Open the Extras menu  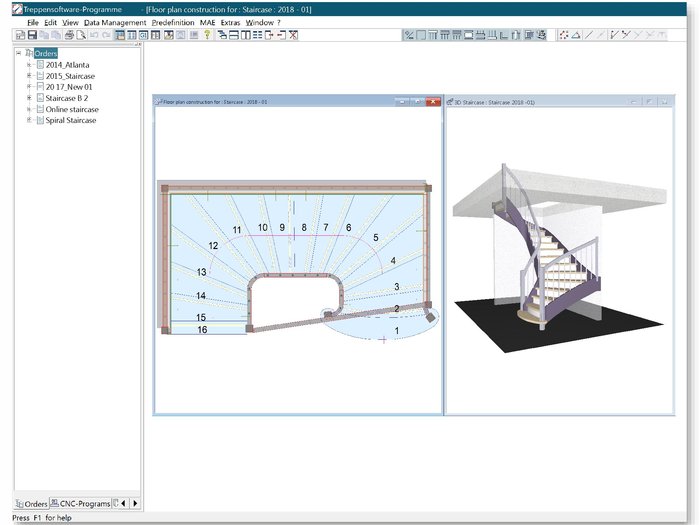click(x=230, y=22)
